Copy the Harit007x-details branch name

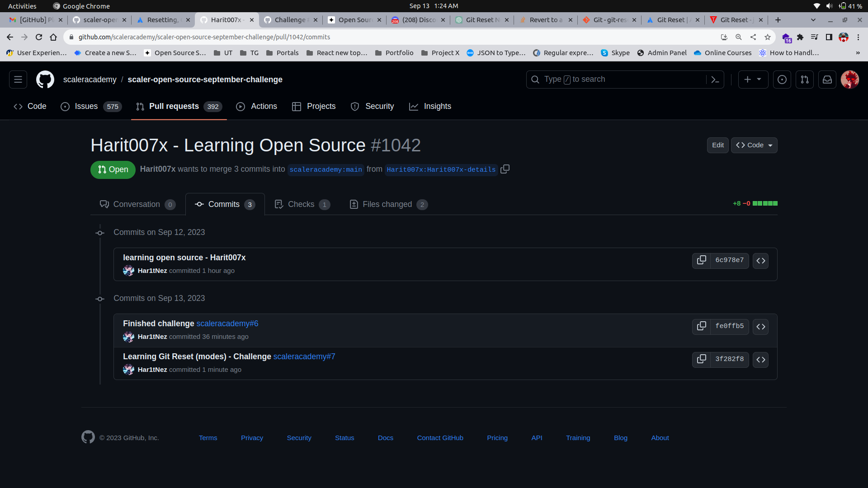pyautogui.click(x=505, y=169)
